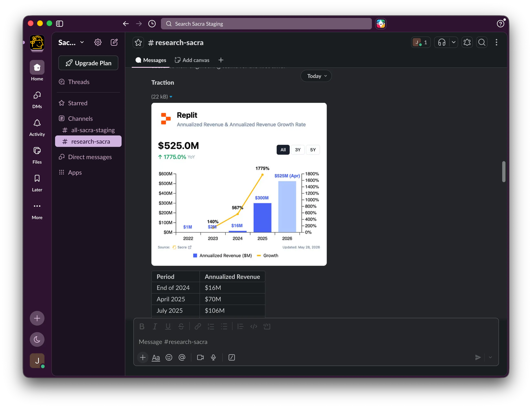Insert an emoji in the message
Image resolution: width=532 pixels, height=408 pixels.
coord(169,357)
